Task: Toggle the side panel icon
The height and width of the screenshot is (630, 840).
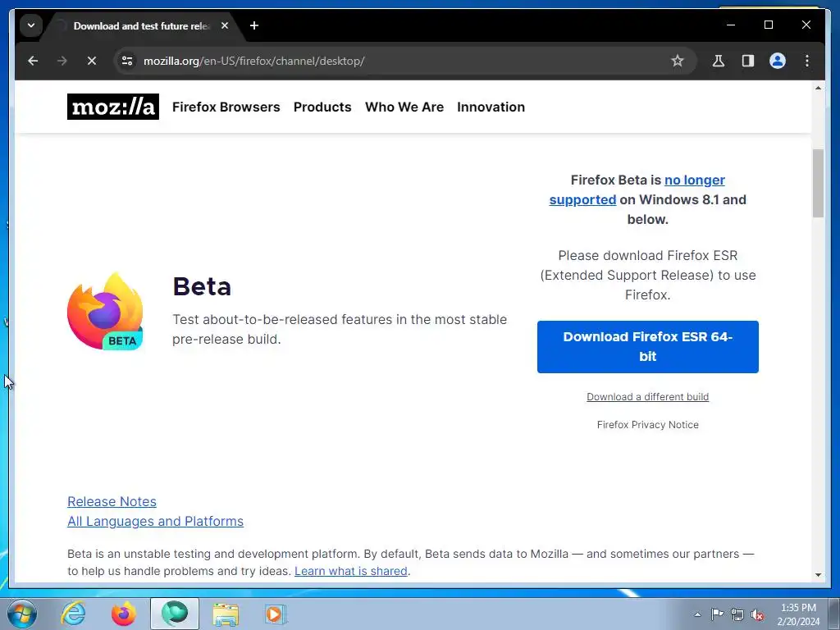Action: point(748,61)
